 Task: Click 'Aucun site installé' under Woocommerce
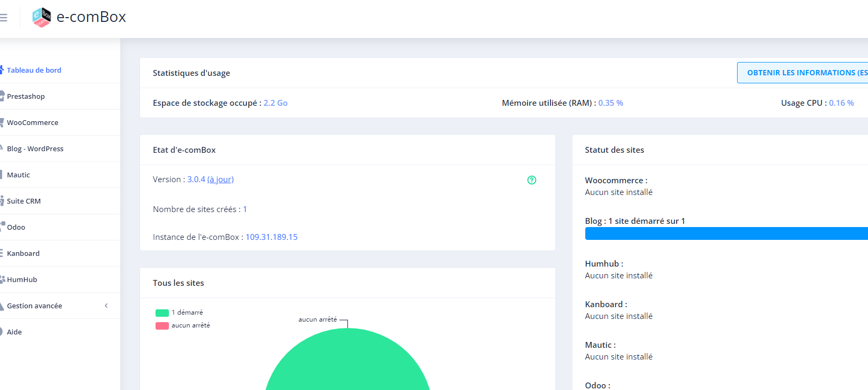[x=619, y=192]
